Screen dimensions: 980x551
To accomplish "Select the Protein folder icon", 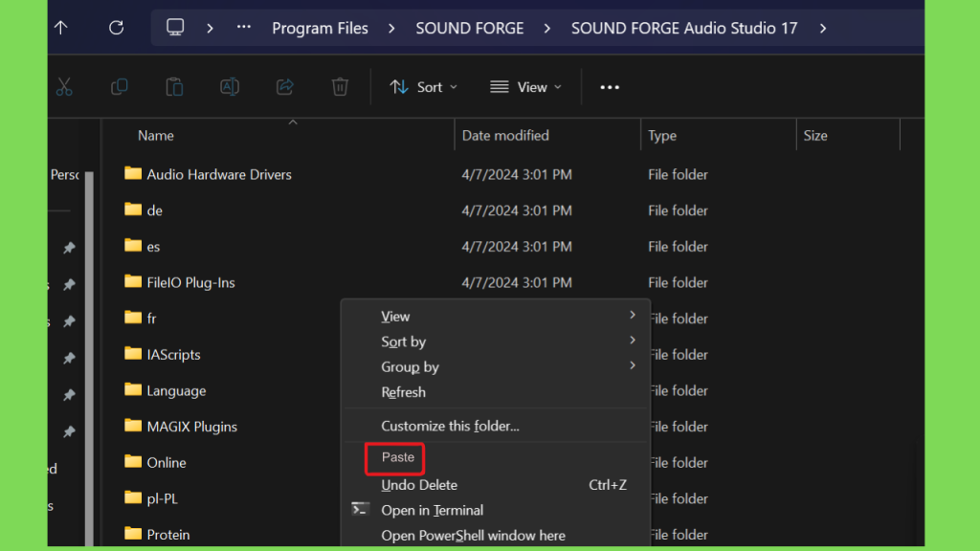I will pyautogui.click(x=132, y=534).
